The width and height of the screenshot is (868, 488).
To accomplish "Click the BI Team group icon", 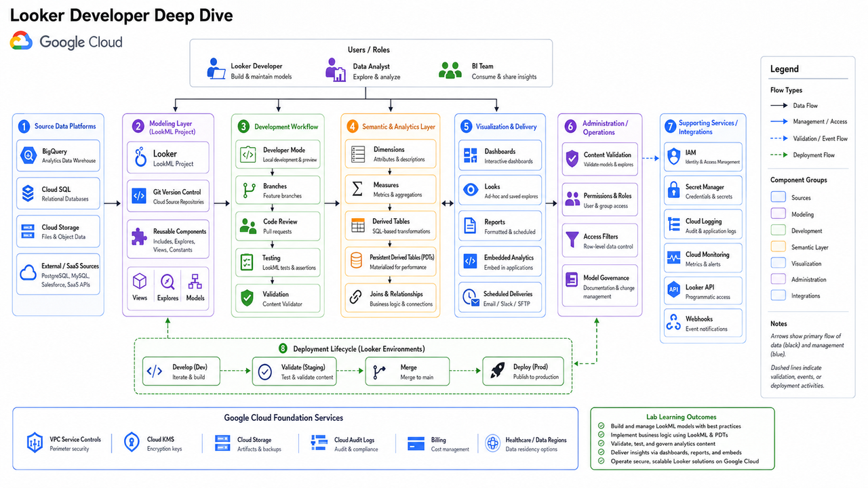I will click(450, 70).
